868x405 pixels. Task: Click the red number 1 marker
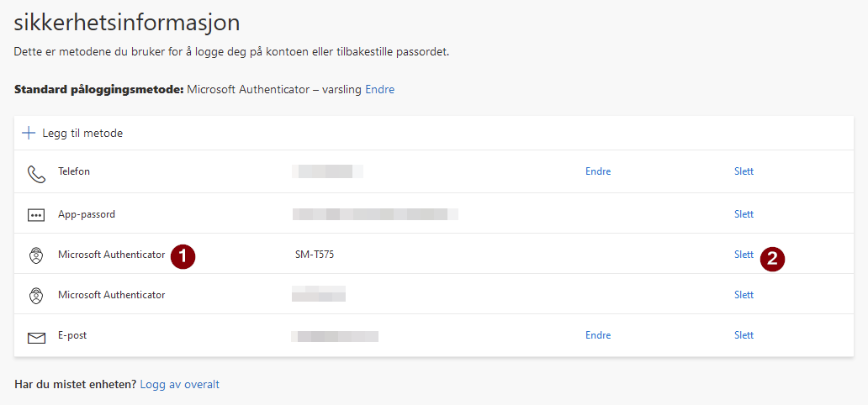(183, 256)
